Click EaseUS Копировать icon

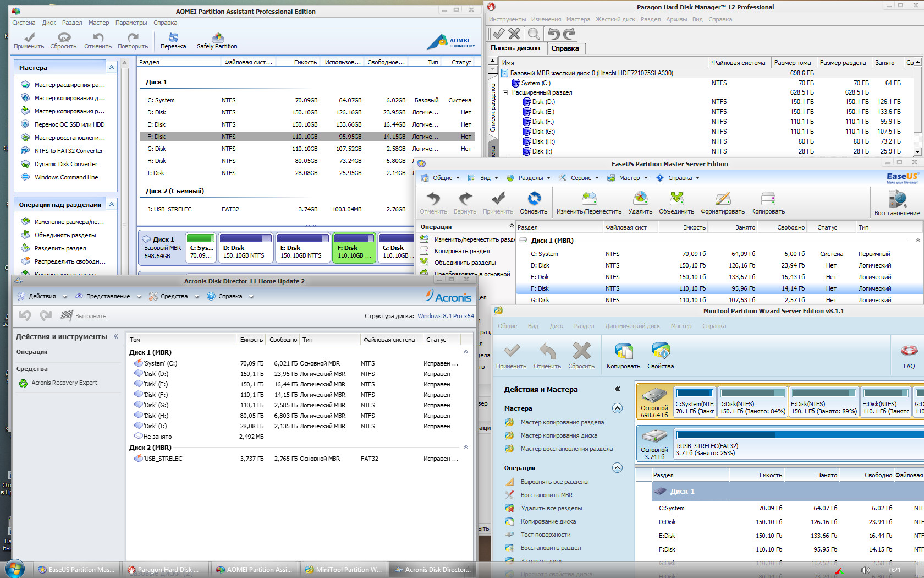tap(768, 198)
